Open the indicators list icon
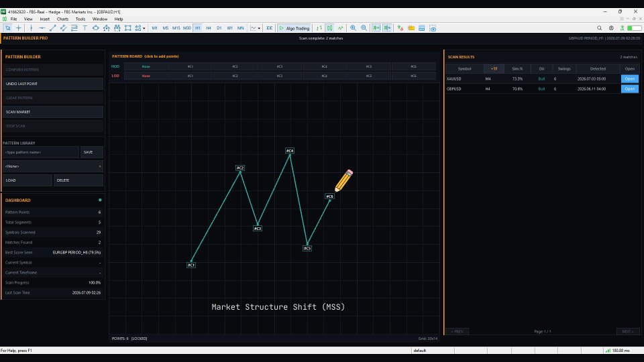This screenshot has height=362, width=644. click(107, 28)
